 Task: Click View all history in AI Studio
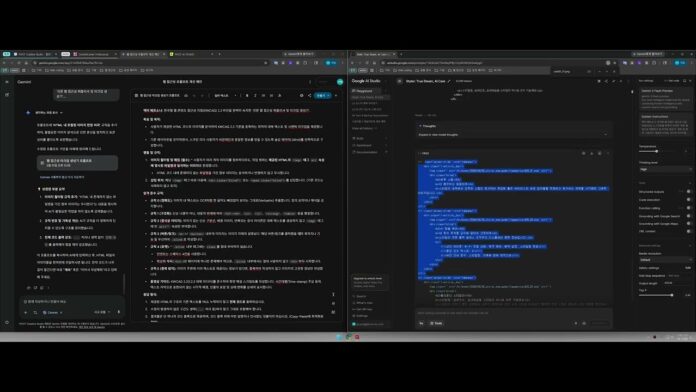coord(364,128)
